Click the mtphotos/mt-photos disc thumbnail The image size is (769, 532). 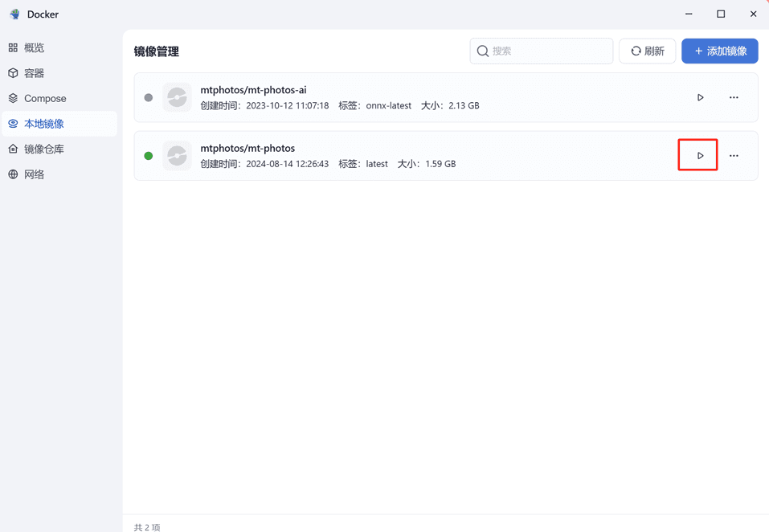point(177,156)
